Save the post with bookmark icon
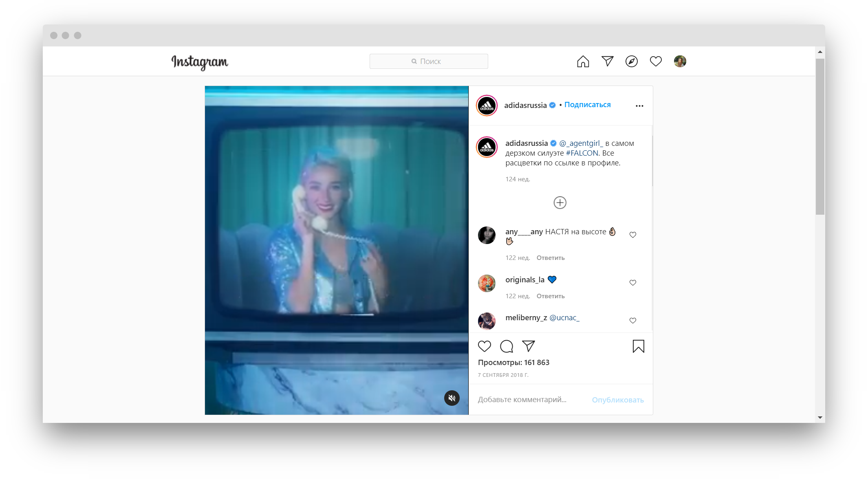The width and height of the screenshot is (868, 484). click(x=638, y=346)
